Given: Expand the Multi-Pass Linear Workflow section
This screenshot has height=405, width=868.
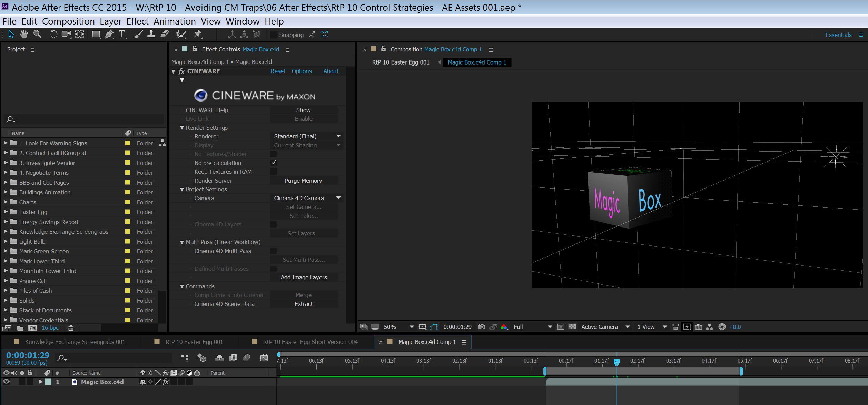Looking at the screenshot, I should 182,242.
